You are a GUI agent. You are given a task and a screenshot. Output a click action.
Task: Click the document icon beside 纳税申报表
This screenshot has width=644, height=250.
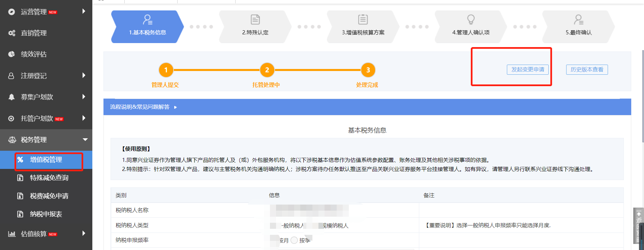tap(20, 214)
